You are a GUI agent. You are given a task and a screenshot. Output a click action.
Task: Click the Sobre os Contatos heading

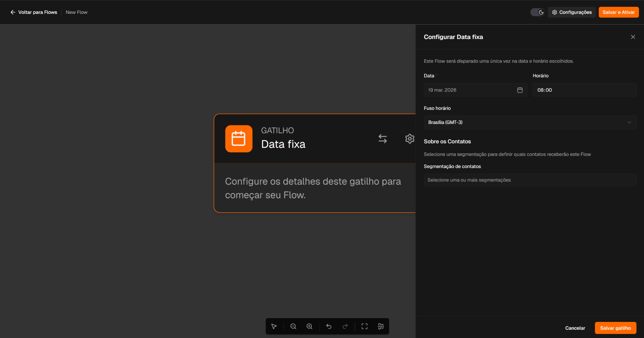click(447, 142)
